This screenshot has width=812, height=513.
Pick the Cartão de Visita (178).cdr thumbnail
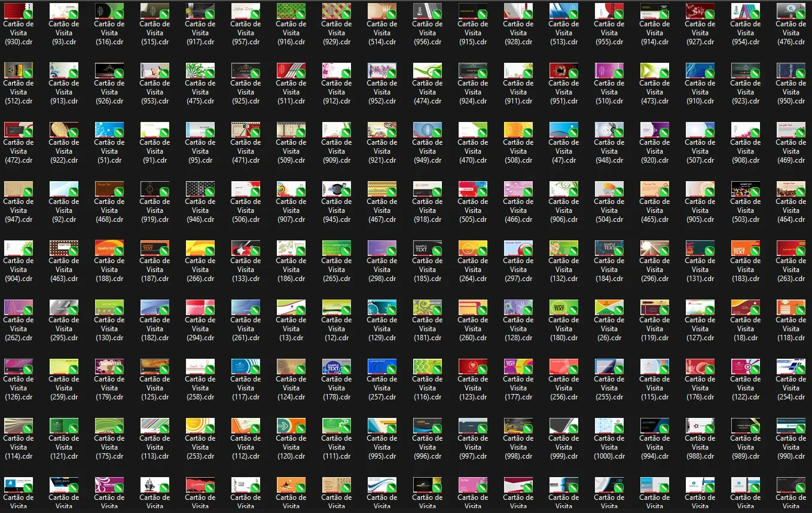point(337,366)
